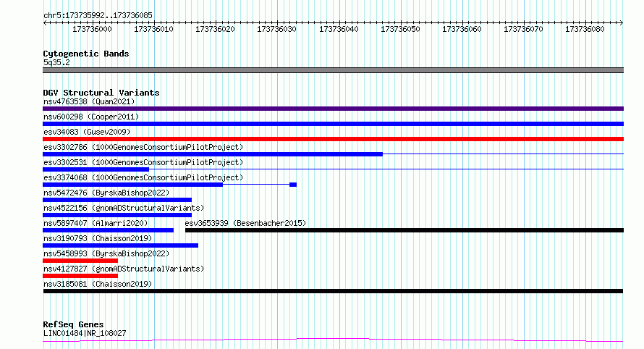
Task: Click ruler position 173736070
Action: pos(524,29)
